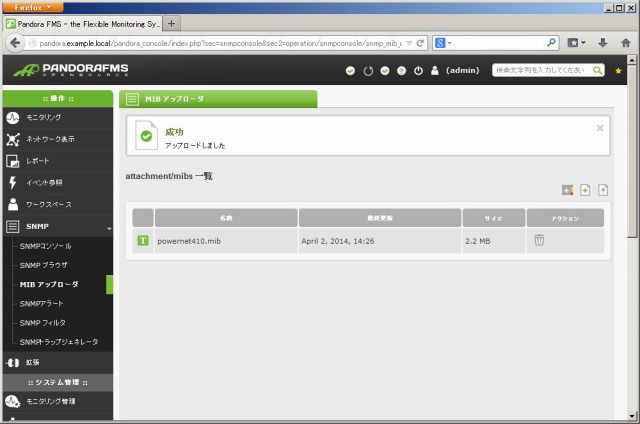Open the (admin) user link
Screen dimensions: 640x424
pos(462,71)
